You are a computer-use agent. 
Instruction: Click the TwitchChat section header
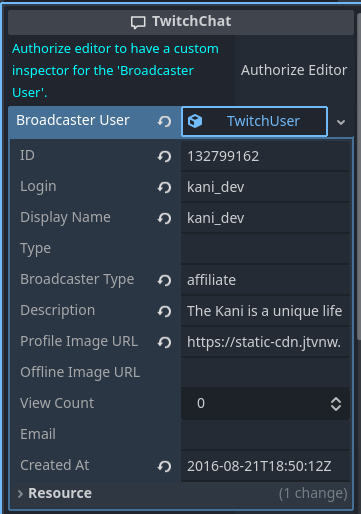(x=181, y=22)
